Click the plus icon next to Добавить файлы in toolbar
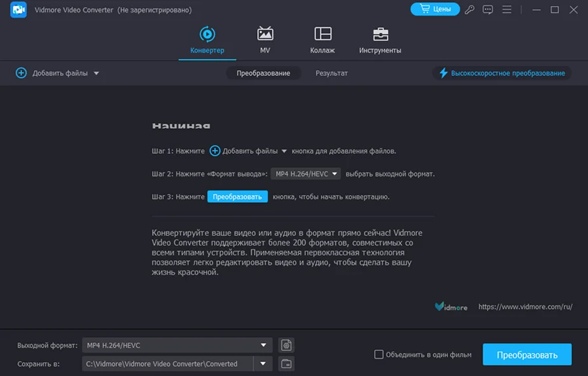This screenshot has height=376, width=588. coord(21,73)
